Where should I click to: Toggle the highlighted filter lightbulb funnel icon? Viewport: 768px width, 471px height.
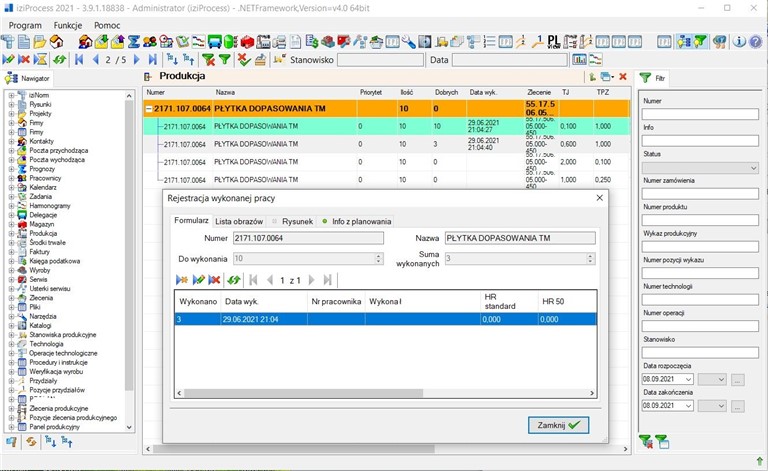(x=700, y=42)
